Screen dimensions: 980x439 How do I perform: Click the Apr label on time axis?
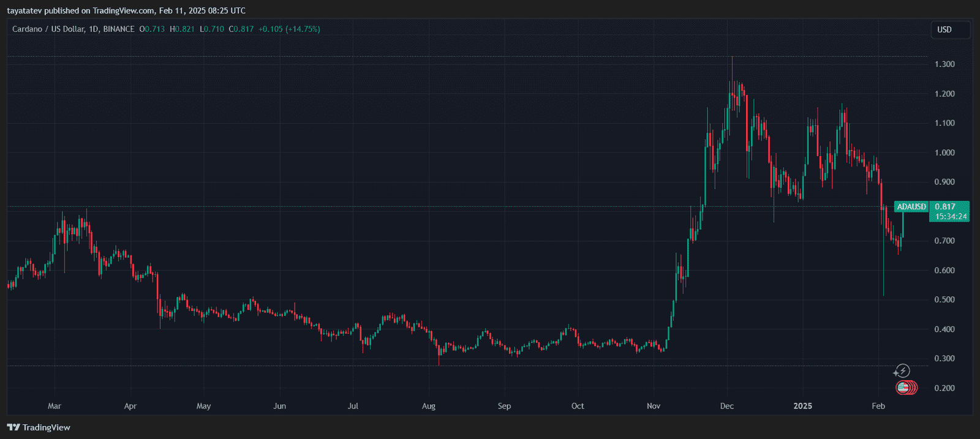coord(130,406)
